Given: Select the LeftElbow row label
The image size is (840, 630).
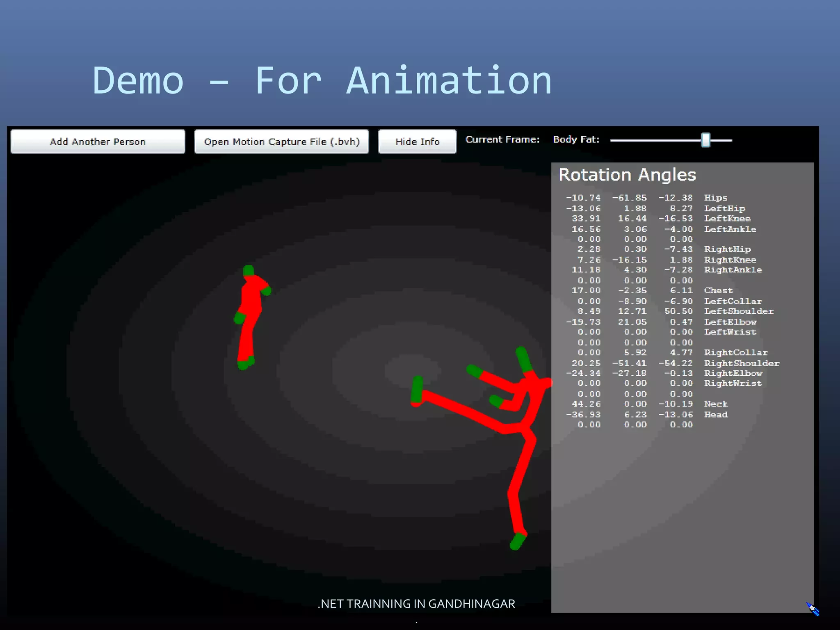Looking at the screenshot, I should [x=730, y=322].
